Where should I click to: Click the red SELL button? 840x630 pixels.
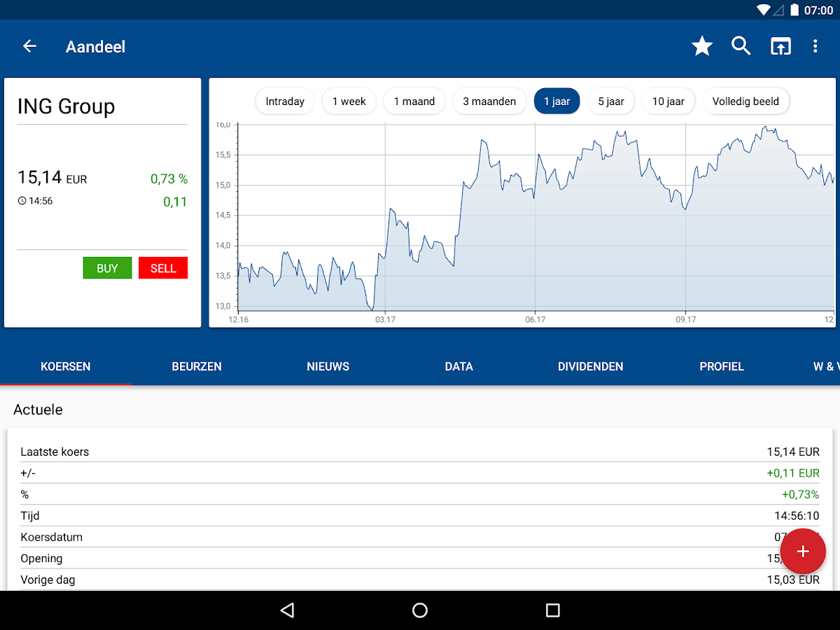(163, 268)
